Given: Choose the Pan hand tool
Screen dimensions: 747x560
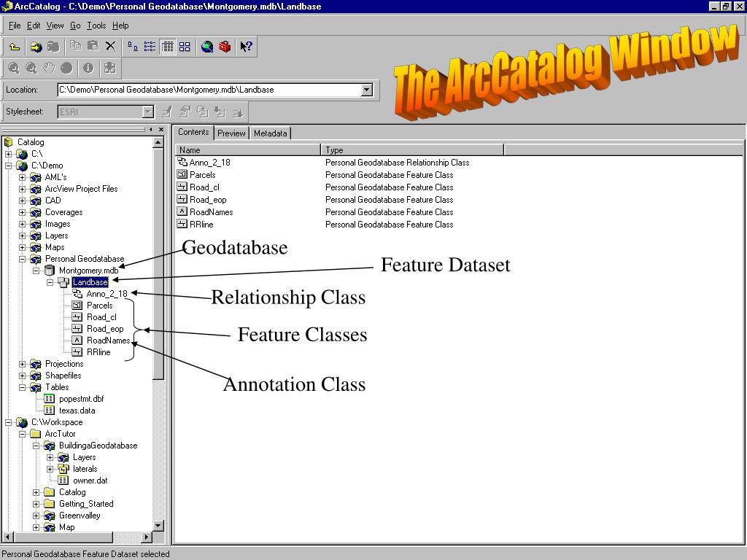Looking at the screenshot, I should 49,68.
